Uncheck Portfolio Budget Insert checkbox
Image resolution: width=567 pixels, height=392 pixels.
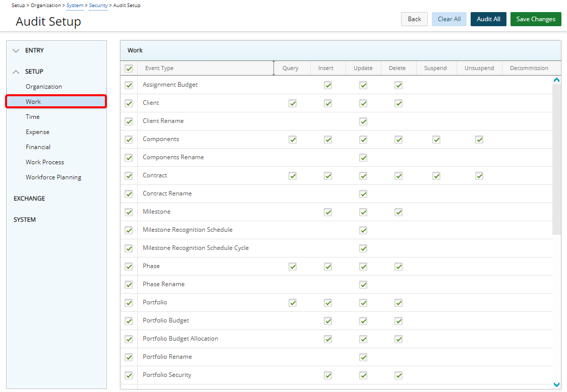(328, 321)
